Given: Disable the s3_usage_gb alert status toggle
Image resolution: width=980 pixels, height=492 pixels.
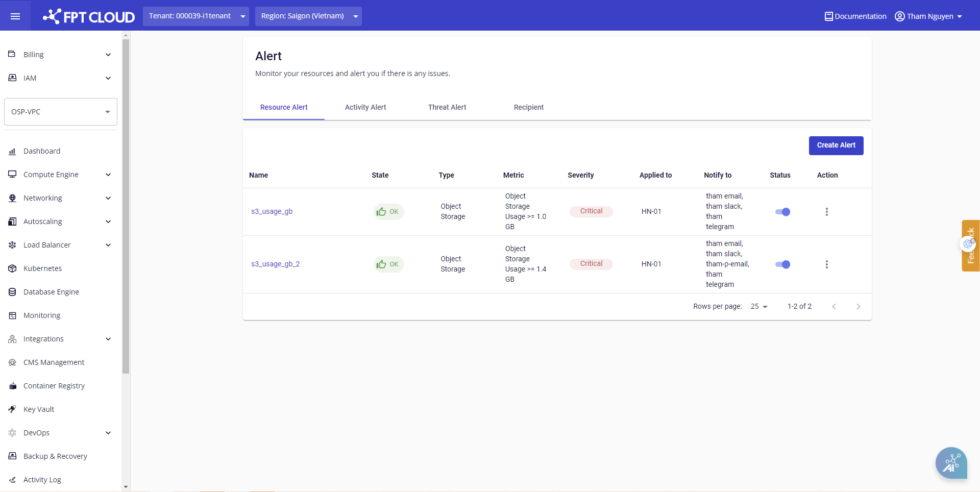Looking at the screenshot, I should (x=782, y=212).
